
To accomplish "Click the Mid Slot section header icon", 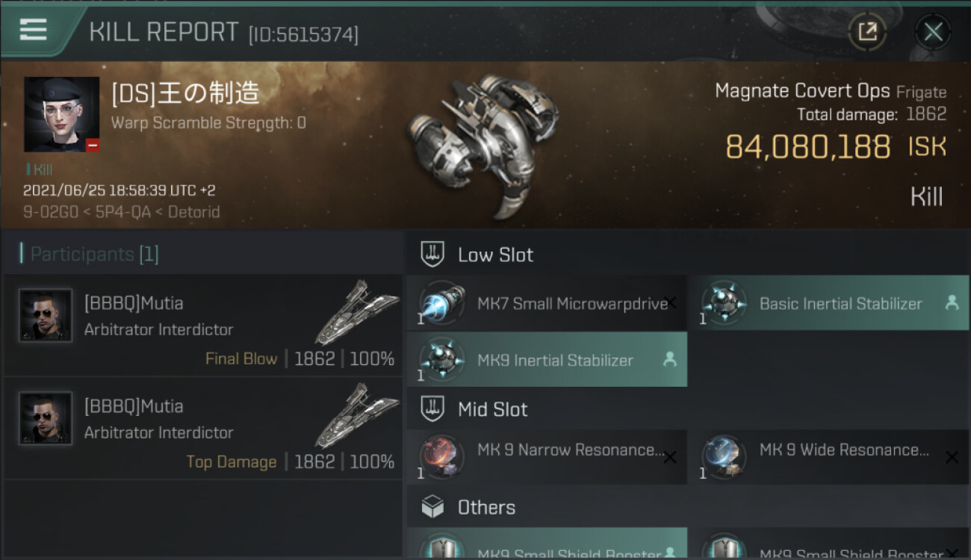I will pyautogui.click(x=433, y=409).
